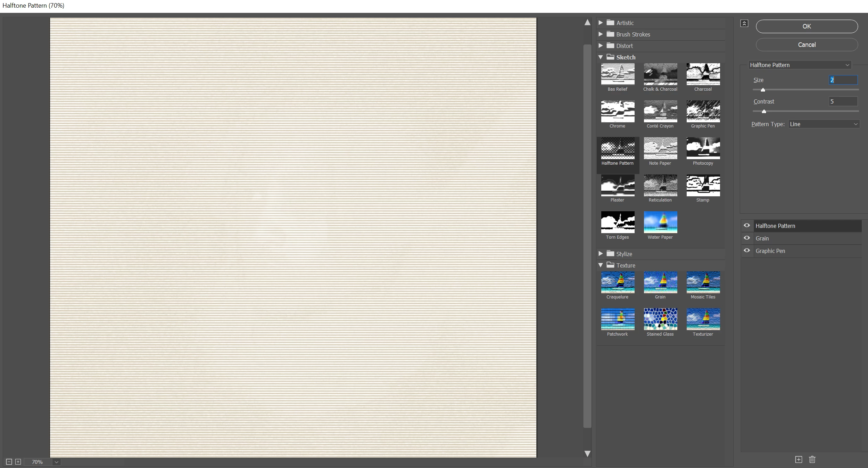Collapse the filter gallery thumbnails panel
The image size is (868, 468).
[744, 23]
